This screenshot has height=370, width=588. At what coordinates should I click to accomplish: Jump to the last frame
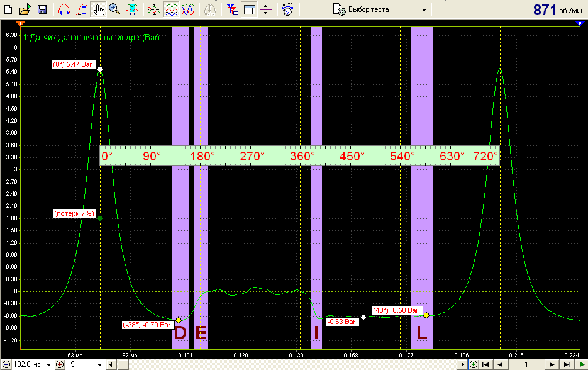567,365
